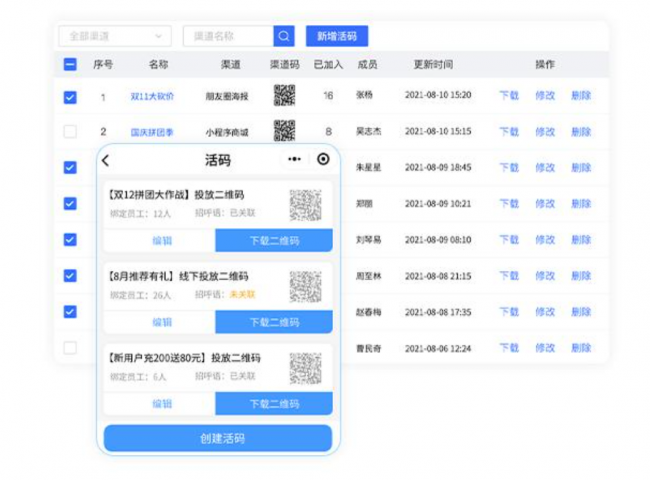Viewport: 650px width, 480px height.
Task: Tap 编辑 on the 8月推荐有礼 card
Action: tap(160, 322)
